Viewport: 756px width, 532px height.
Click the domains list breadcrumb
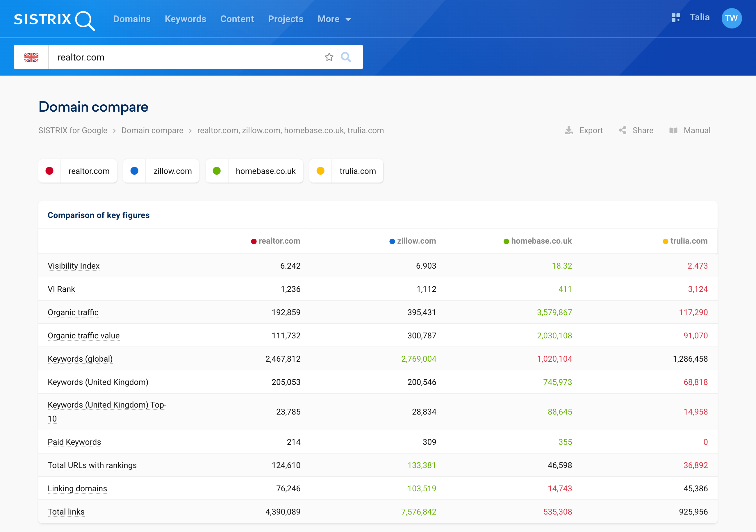[290, 130]
